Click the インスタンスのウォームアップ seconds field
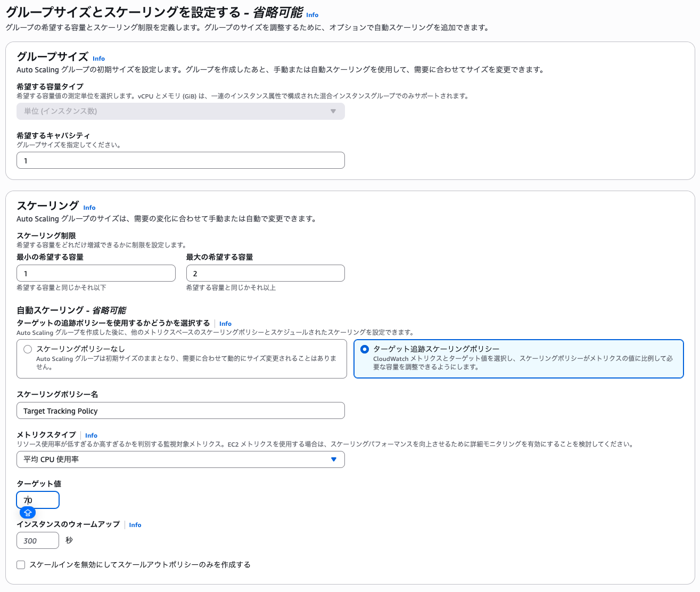The width and height of the screenshot is (700, 592). click(38, 540)
